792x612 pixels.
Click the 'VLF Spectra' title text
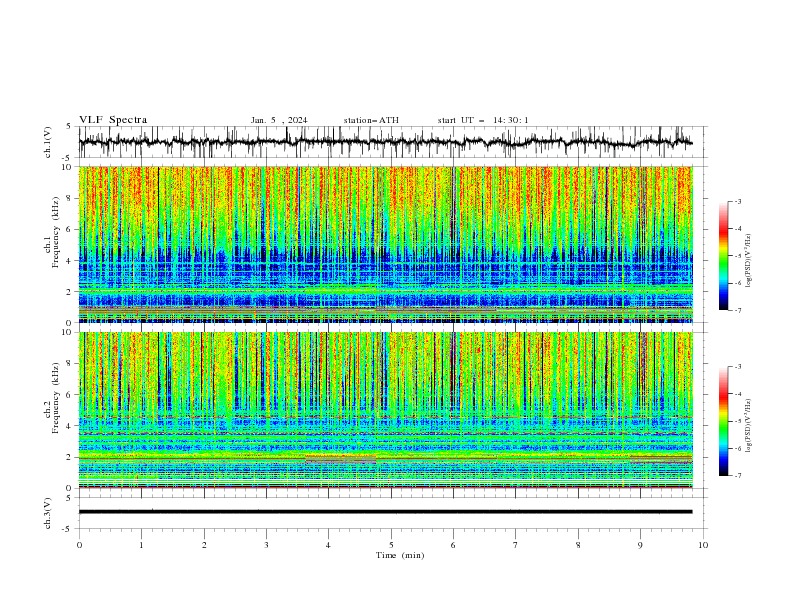click(113, 120)
